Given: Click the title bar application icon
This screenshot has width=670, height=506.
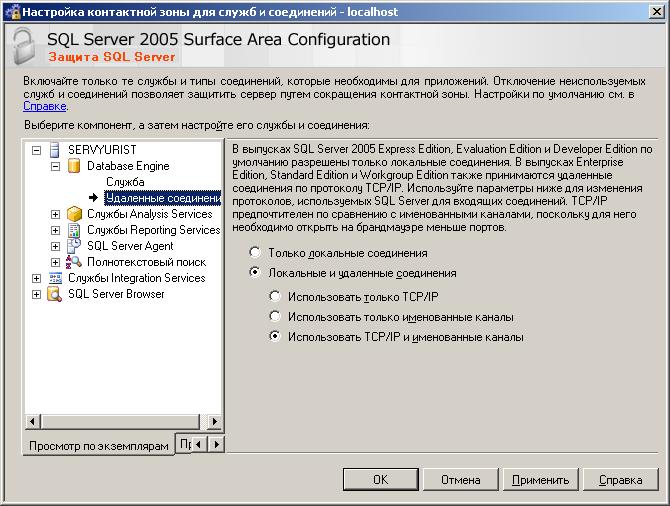Looking at the screenshot, I should (12, 12).
